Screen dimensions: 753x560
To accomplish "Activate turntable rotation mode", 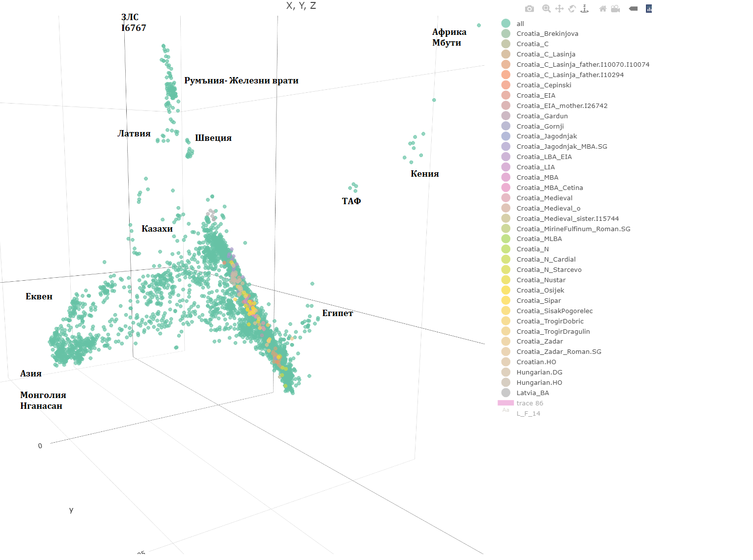I will tap(585, 9).
